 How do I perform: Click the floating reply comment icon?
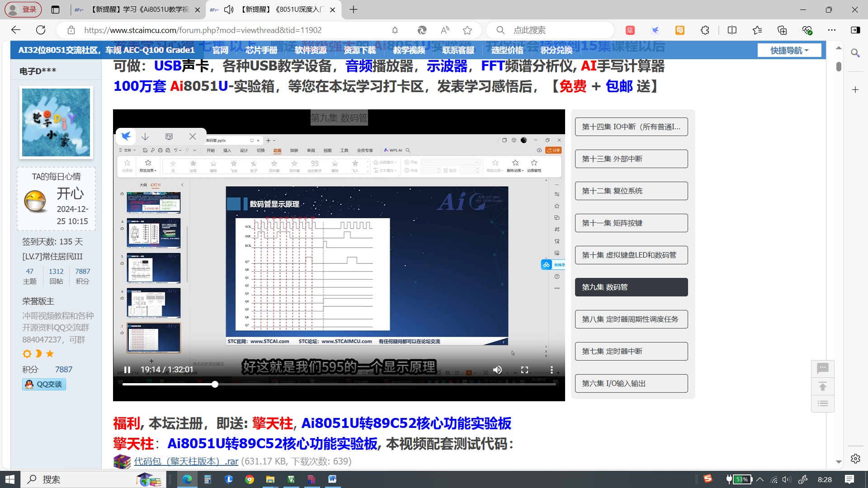point(823,368)
